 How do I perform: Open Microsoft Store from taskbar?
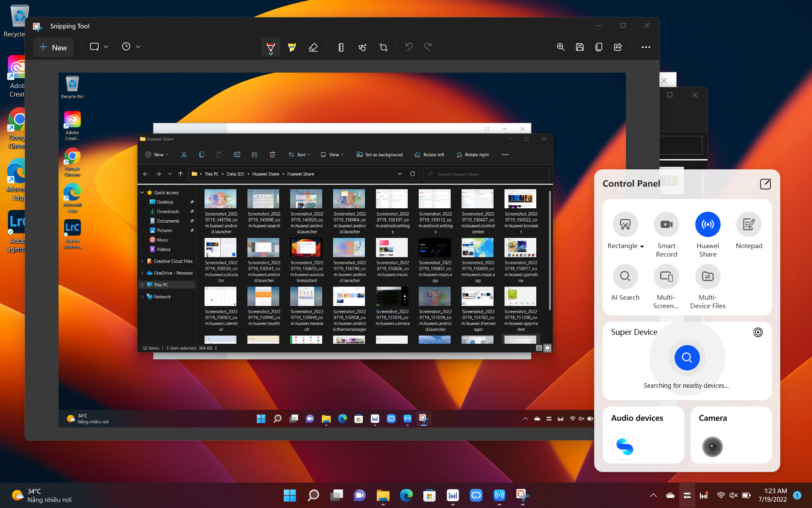coord(429,495)
